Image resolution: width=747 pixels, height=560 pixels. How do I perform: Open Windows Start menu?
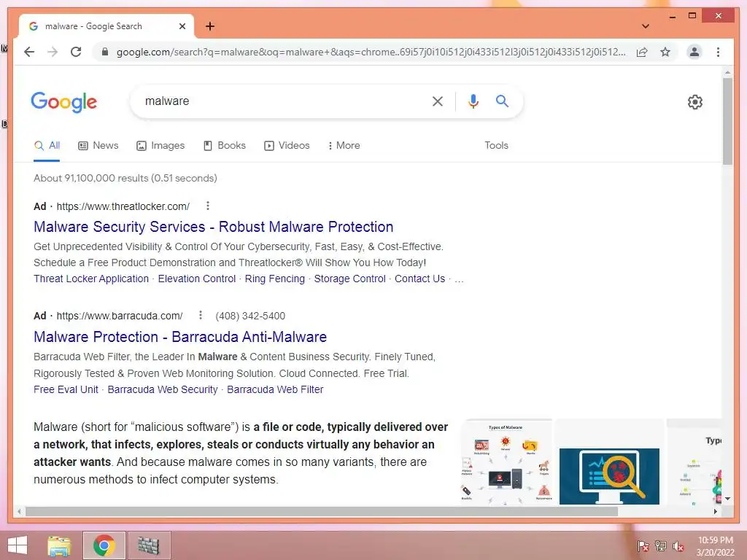pyautogui.click(x=18, y=545)
